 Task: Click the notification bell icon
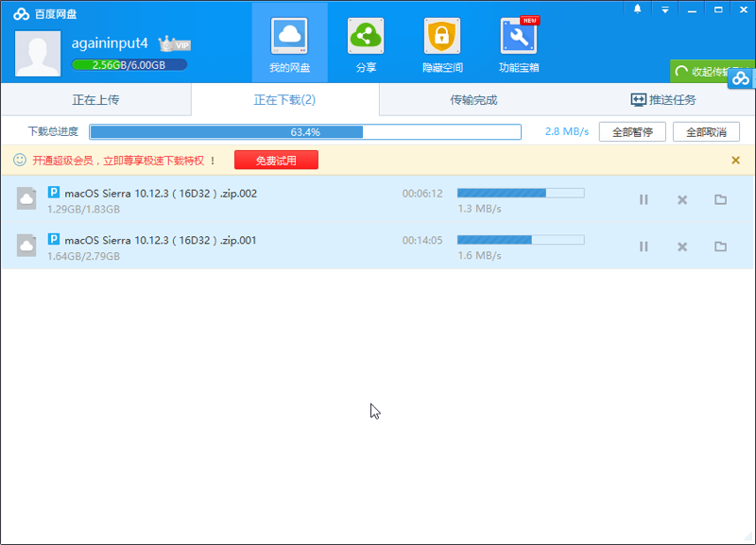tap(637, 9)
